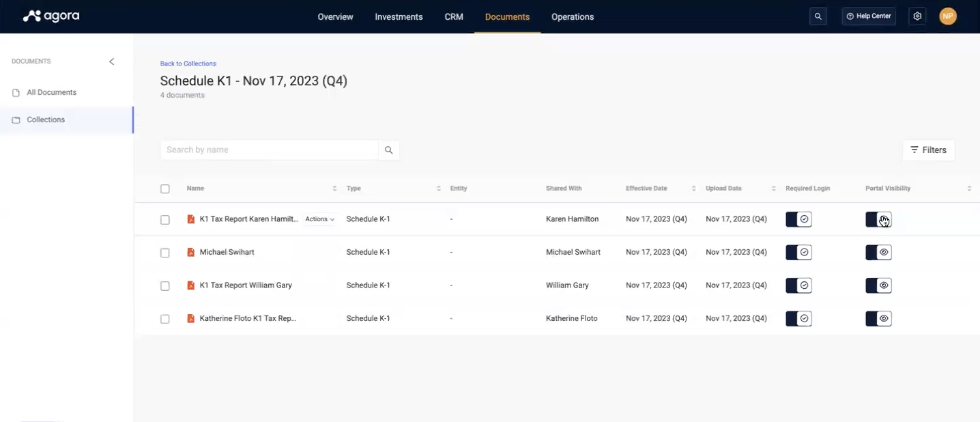The height and width of the screenshot is (422, 980).
Task: Collapse the Documents sidebar arrow
Action: point(112,61)
